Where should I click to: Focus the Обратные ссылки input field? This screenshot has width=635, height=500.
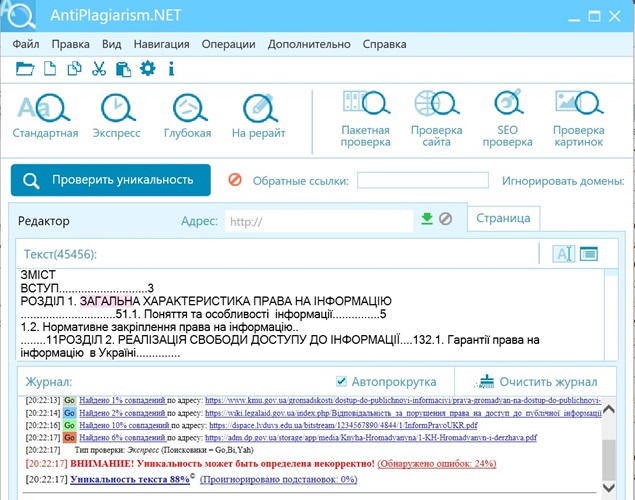coord(423,180)
